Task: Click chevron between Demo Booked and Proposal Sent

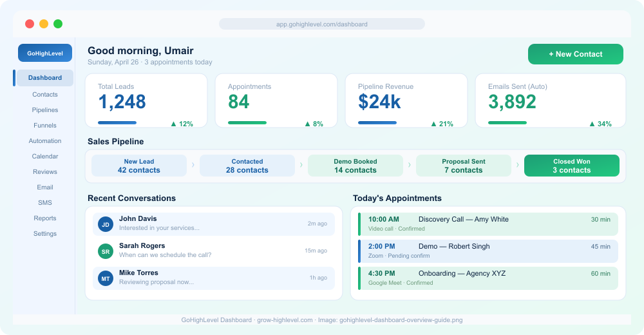Action: pos(410,165)
